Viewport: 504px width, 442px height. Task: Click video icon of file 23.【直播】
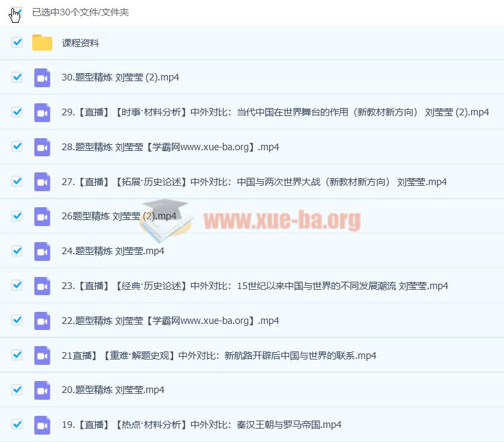[42, 286]
